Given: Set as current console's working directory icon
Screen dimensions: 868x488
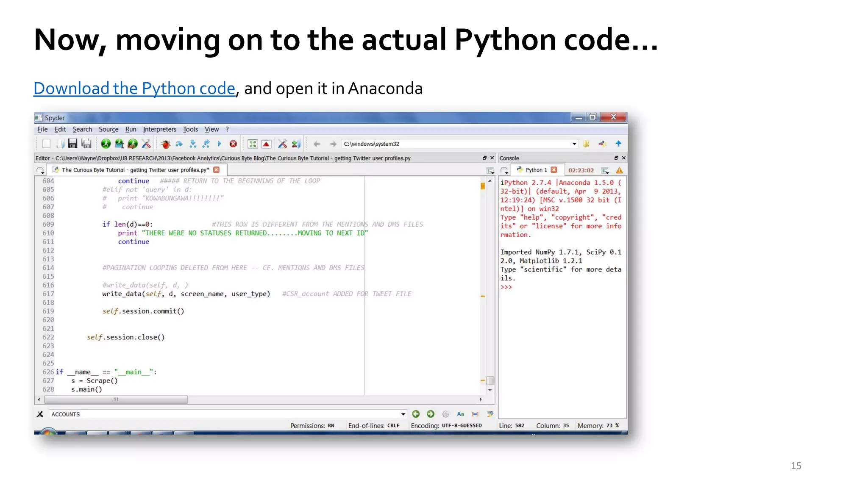Looking at the screenshot, I should click(x=602, y=144).
